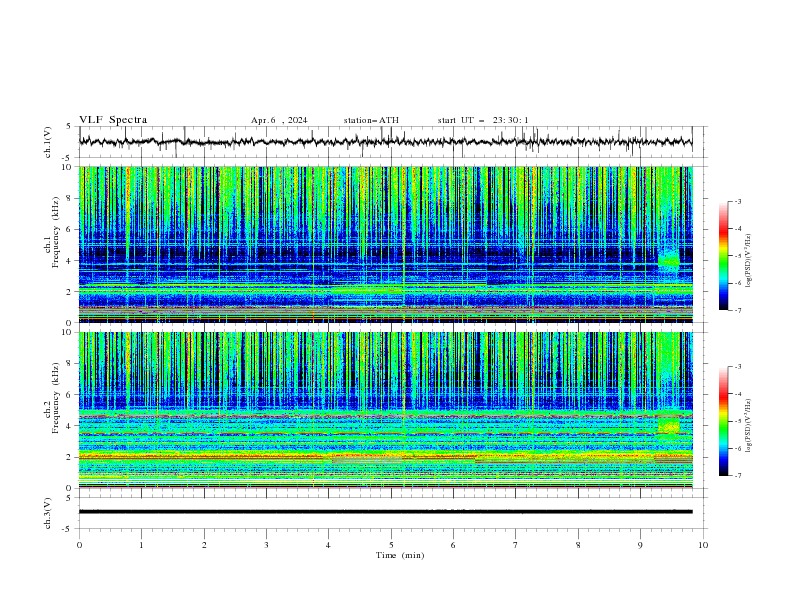792x612 pixels.
Task: Click the time axis tick label "9"
Action: (640, 545)
